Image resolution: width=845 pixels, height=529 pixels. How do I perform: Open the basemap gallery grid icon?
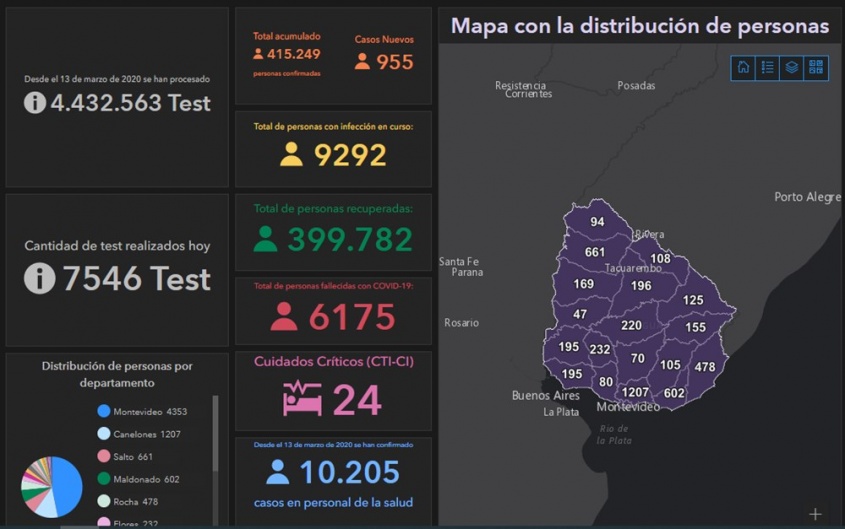pos(816,68)
